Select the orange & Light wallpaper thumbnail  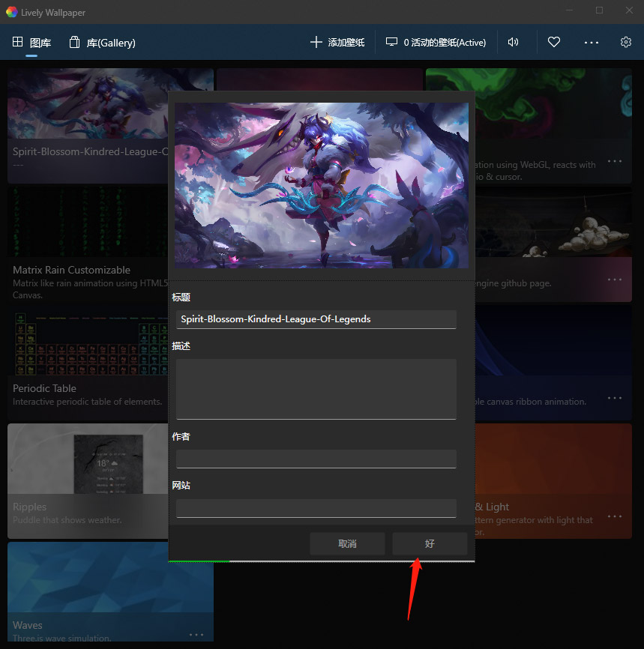click(x=553, y=459)
